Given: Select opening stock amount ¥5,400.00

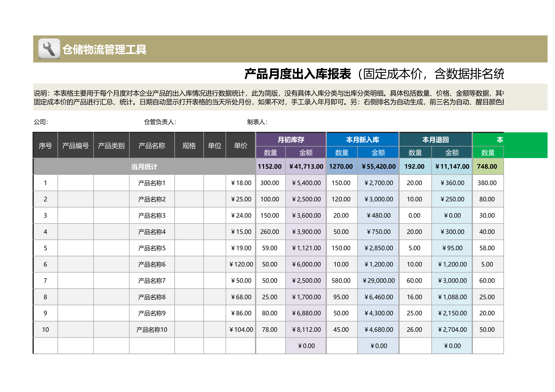Looking at the screenshot, I should (x=306, y=183).
